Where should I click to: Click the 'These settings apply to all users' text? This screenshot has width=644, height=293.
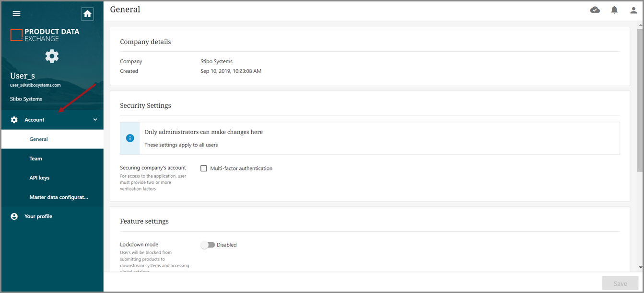pyautogui.click(x=181, y=145)
